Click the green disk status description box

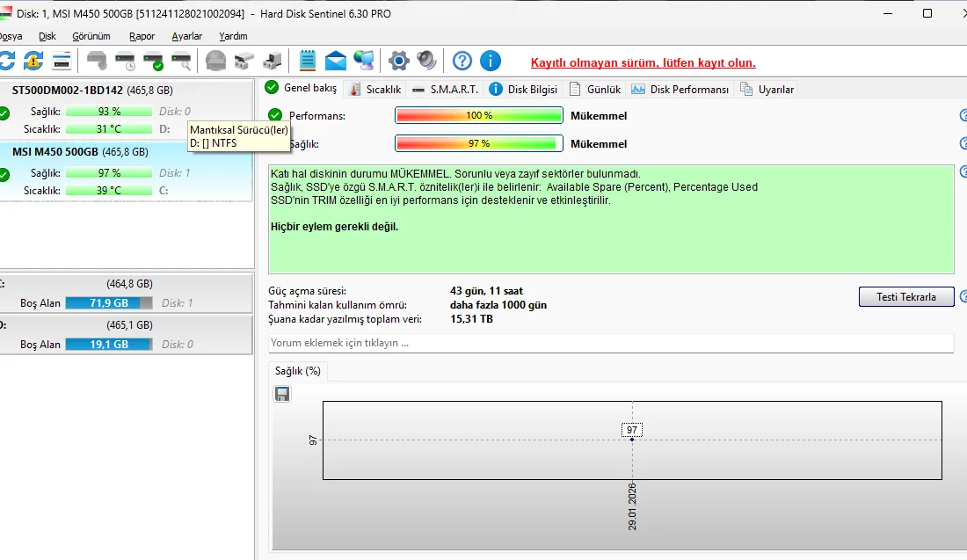[611, 219]
